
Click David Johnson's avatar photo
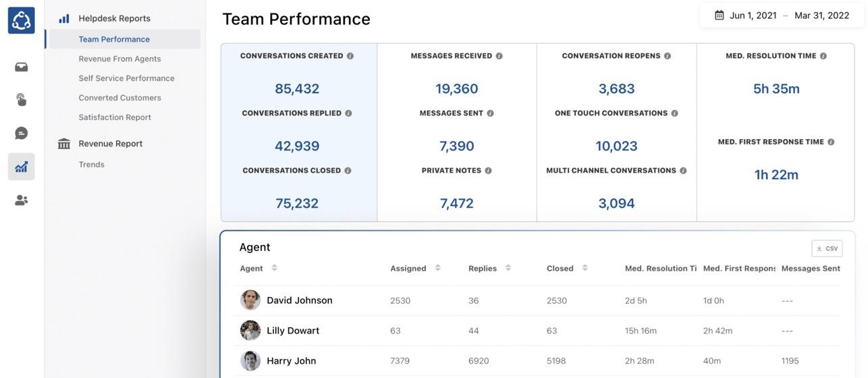[250, 300]
